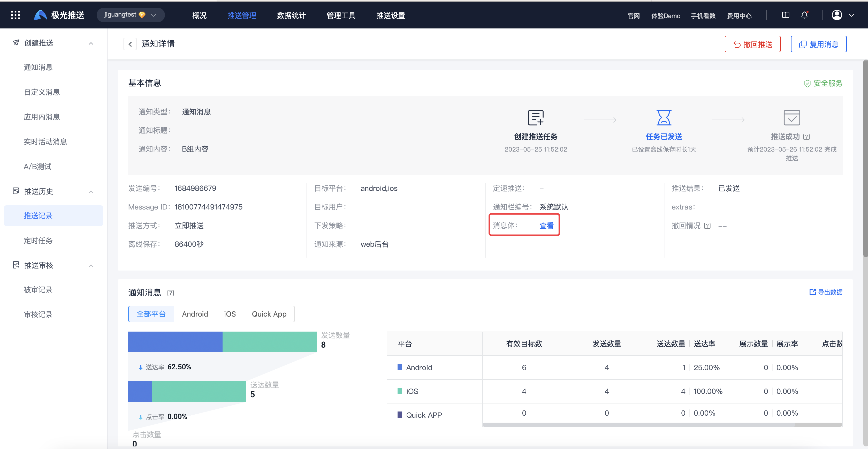868x449 pixels.
Task: Click the Message ID 18100774491474975
Action: coord(208,207)
